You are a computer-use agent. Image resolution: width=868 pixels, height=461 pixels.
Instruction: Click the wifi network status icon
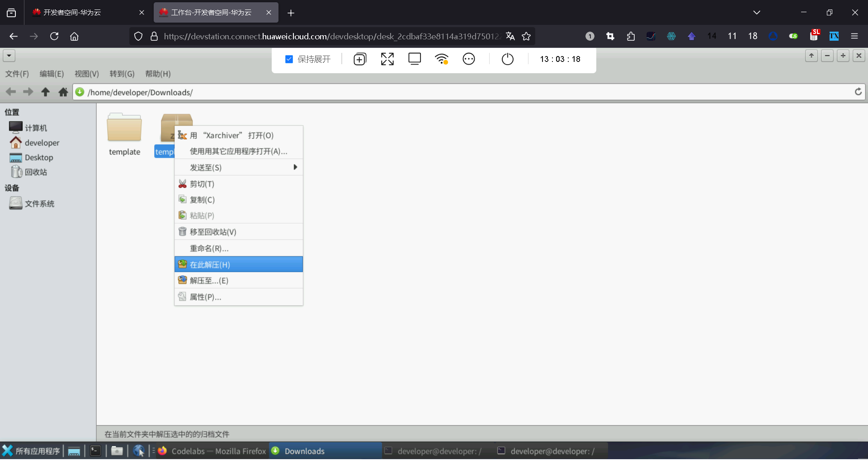click(442, 59)
